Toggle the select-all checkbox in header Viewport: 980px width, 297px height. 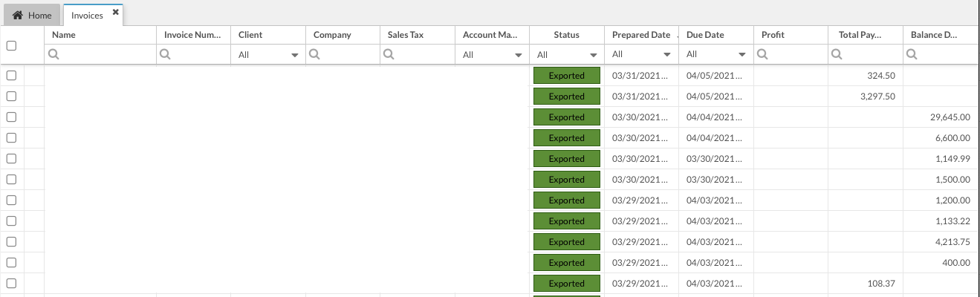pos(11,45)
